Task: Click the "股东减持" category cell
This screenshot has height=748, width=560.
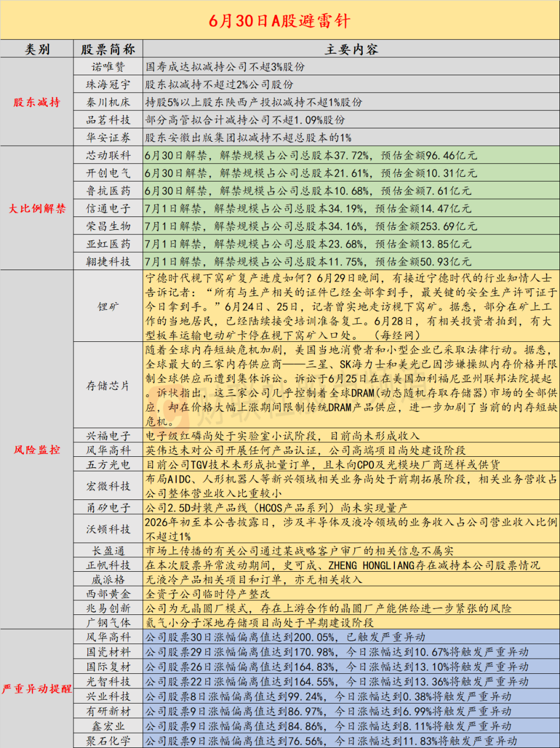Action: click(x=37, y=102)
